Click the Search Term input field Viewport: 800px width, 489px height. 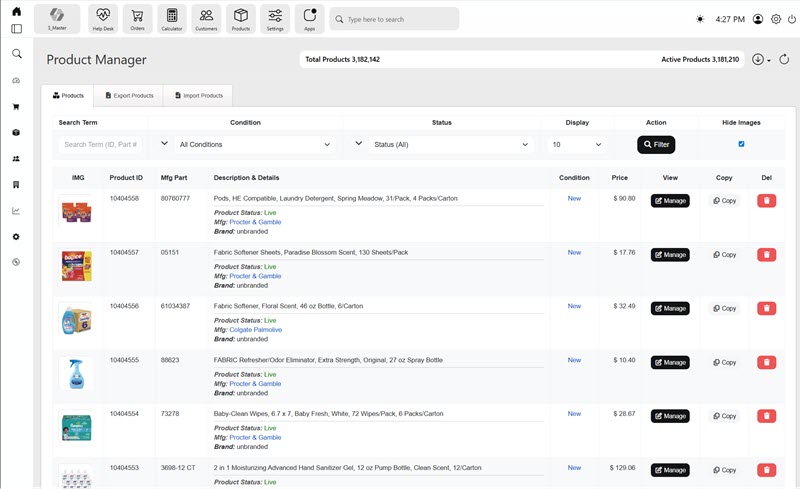pyautogui.click(x=101, y=145)
